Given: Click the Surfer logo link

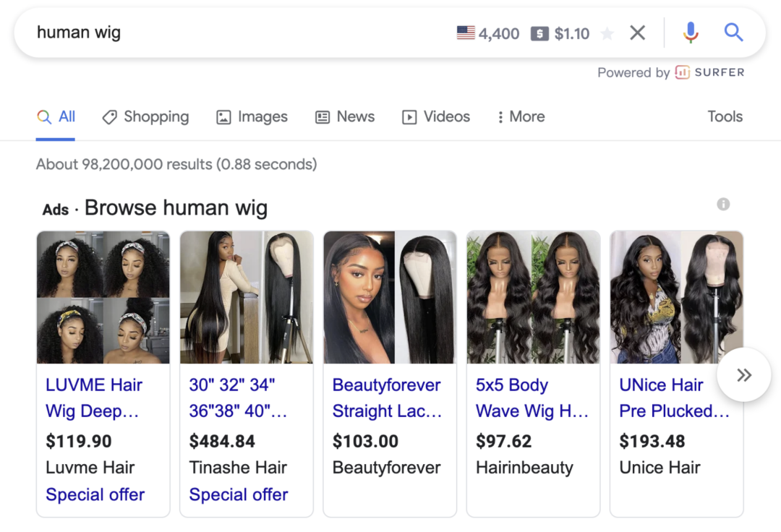Looking at the screenshot, I should (x=710, y=73).
